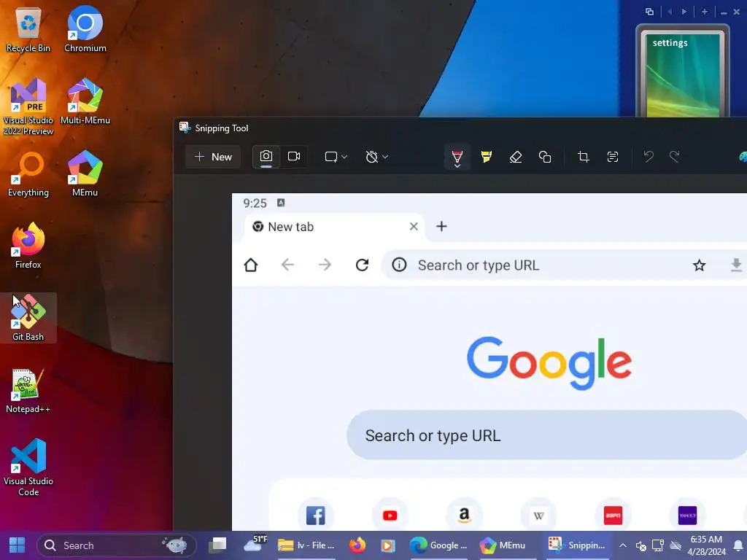The width and height of the screenshot is (747, 560).
Task: Select the Eraser tool
Action: click(x=516, y=157)
